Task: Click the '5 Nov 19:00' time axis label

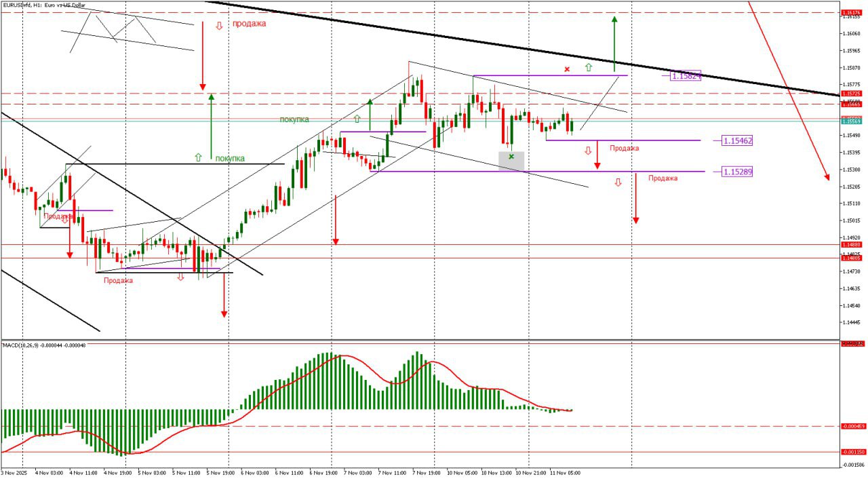Action: [220, 473]
